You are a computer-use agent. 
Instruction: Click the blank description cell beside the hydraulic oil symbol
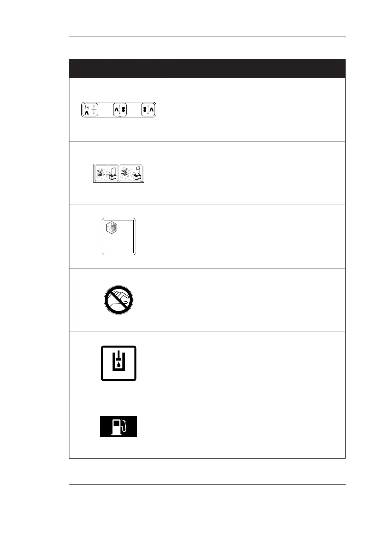pos(257,363)
